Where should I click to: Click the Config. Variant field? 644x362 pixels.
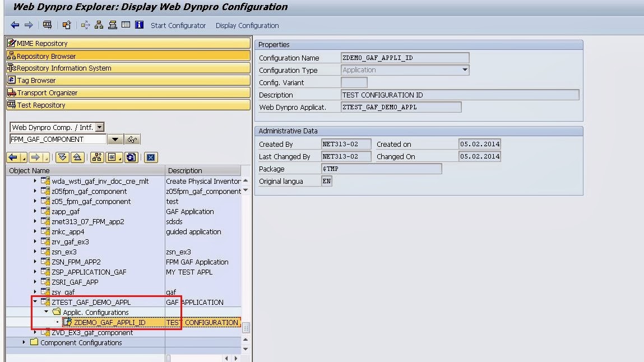pos(354,82)
